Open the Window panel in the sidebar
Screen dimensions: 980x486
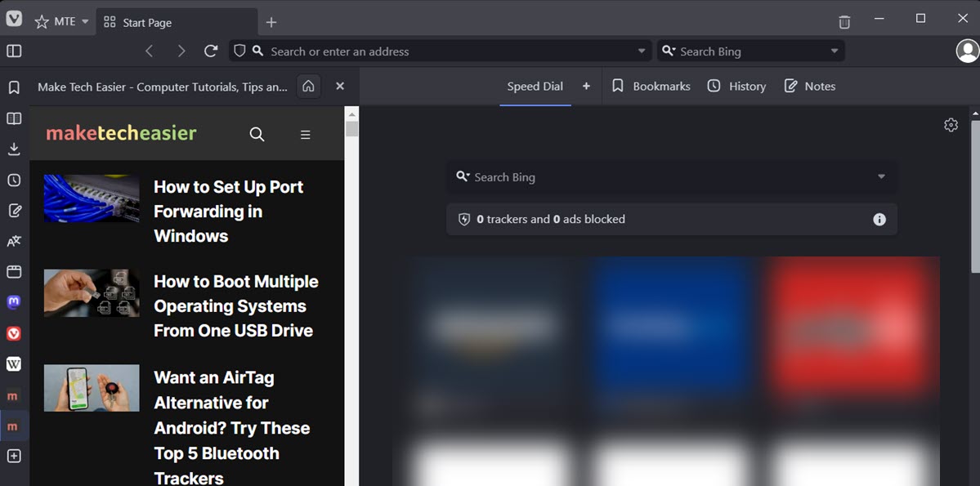(x=13, y=270)
